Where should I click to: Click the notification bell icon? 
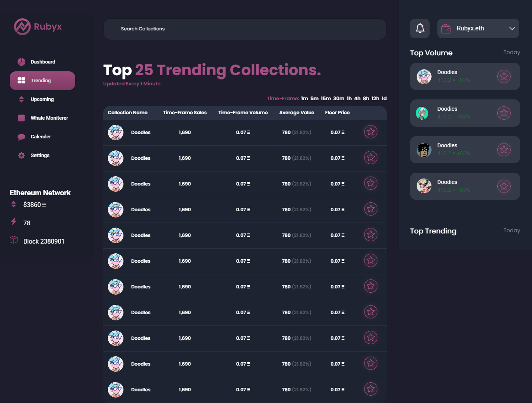(x=419, y=28)
